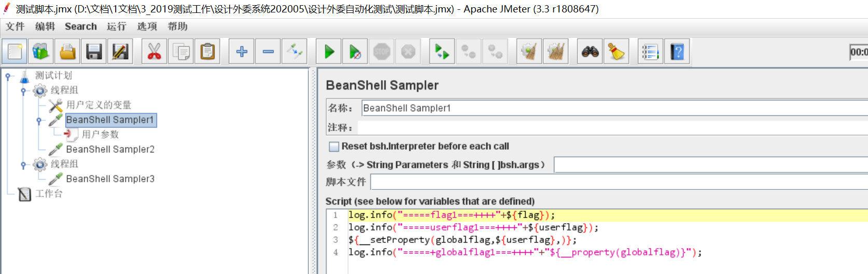Click the 参数 parameters input field
868x274 pixels.
pos(711,165)
